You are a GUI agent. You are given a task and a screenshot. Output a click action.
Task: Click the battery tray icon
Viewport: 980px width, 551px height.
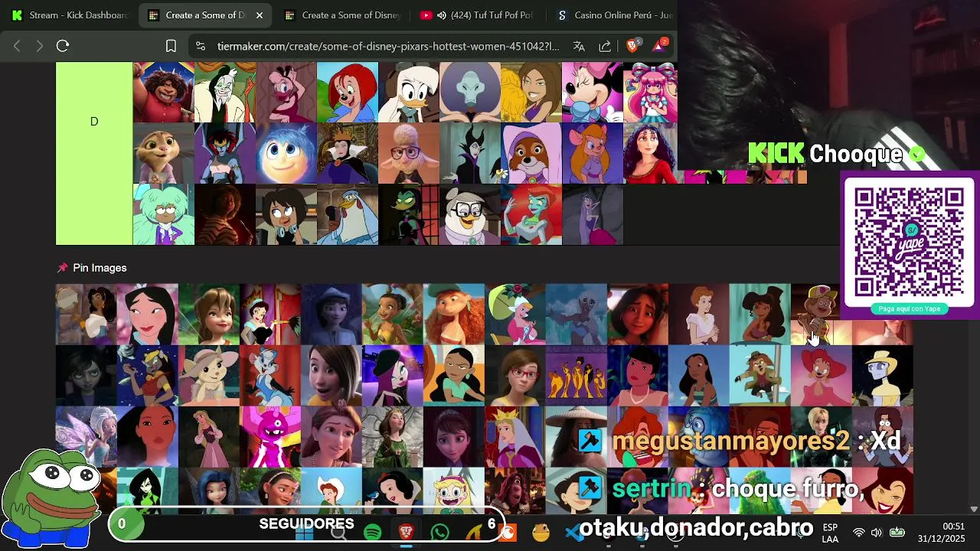click(x=897, y=533)
